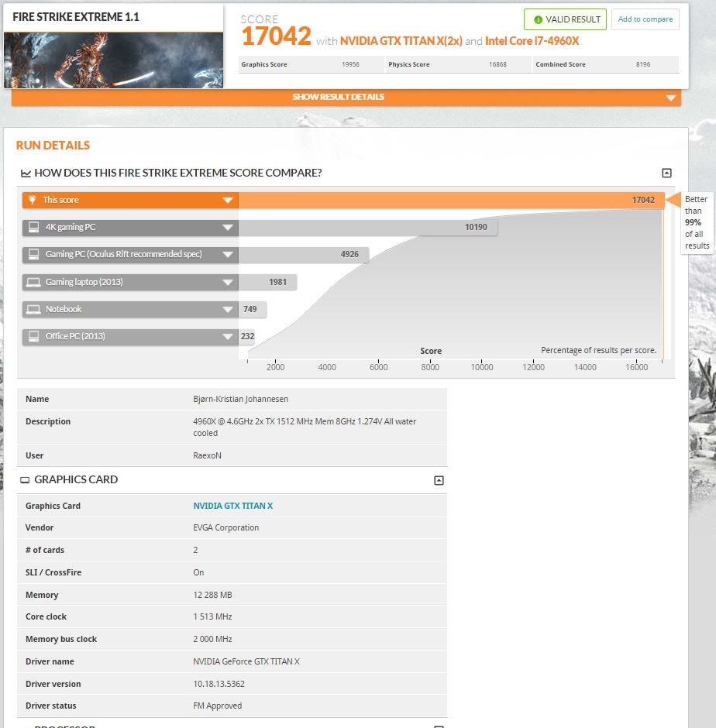Click arrow on SHOW RESULT DETAILS bar
716x728 pixels.
670,98
